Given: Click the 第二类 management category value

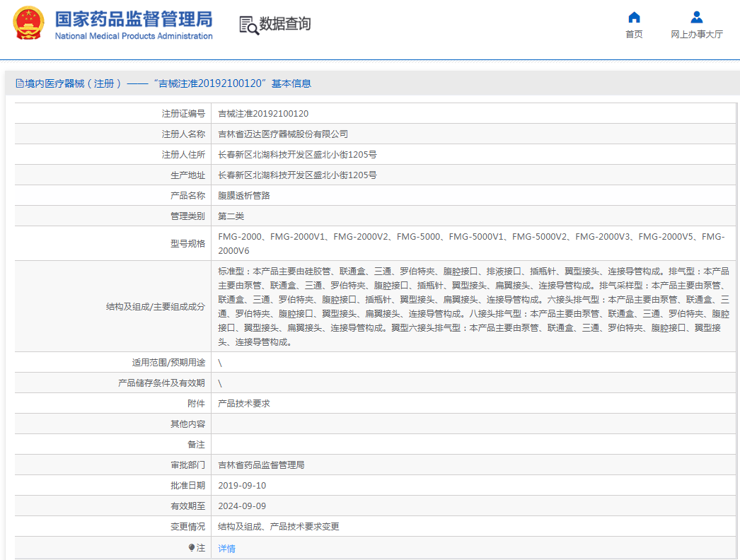Looking at the screenshot, I should click(231, 216).
